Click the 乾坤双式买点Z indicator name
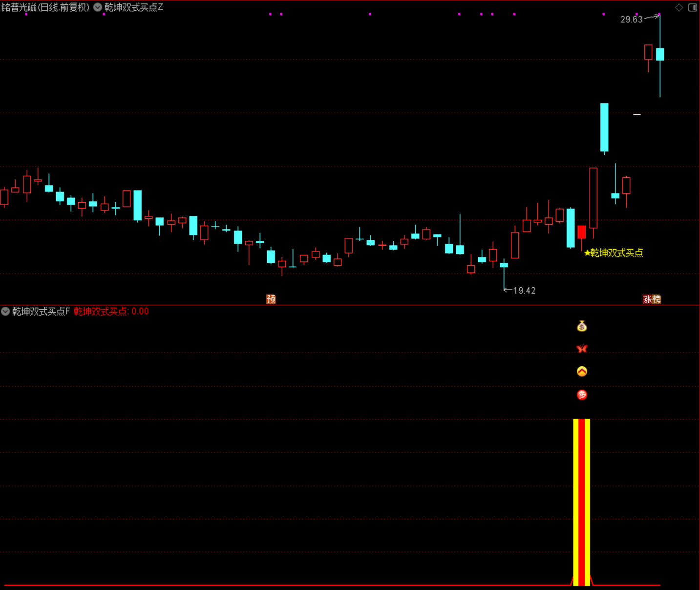 click(133, 7)
